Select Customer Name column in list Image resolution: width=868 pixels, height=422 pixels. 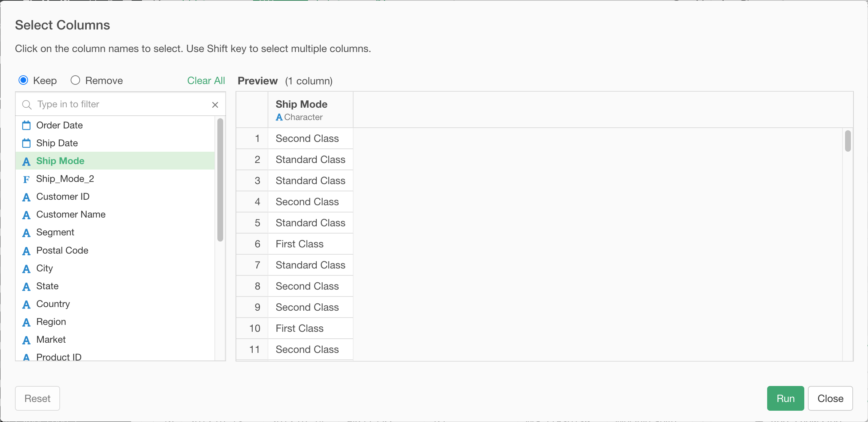click(71, 215)
